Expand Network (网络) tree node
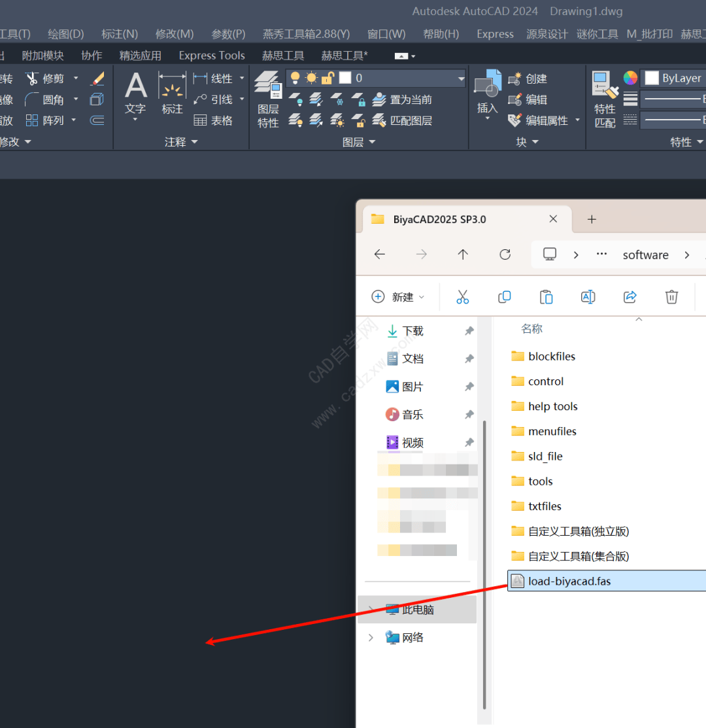The width and height of the screenshot is (706, 728). [371, 638]
